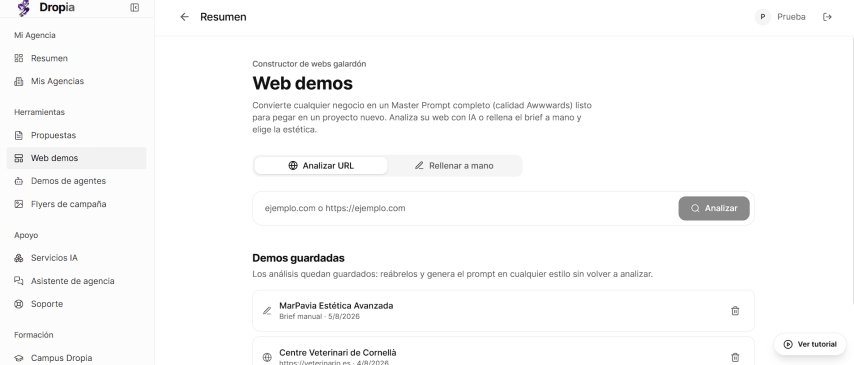Viewport: 854px width, 365px height.
Task: Click the Resumen header title
Action: pyautogui.click(x=223, y=17)
